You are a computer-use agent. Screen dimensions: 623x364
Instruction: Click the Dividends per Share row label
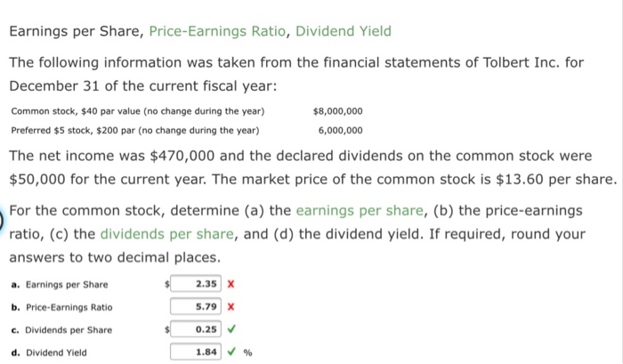tap(61, 330)
